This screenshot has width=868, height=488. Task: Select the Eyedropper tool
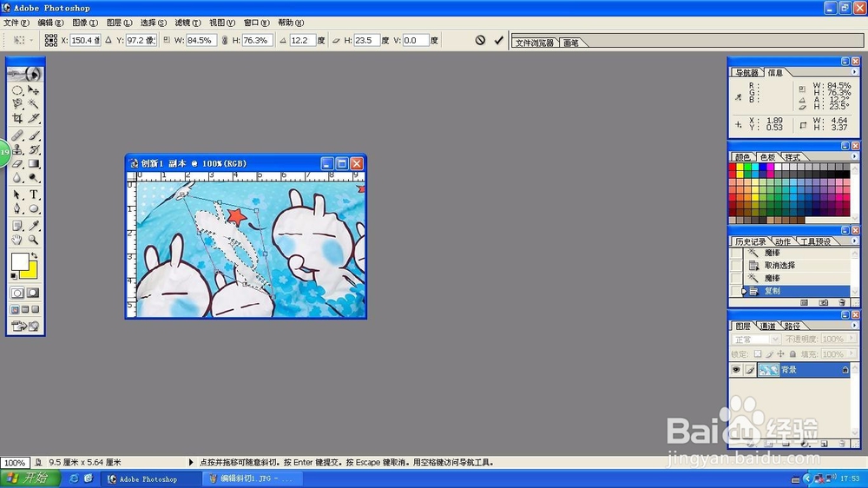(34, 226)
